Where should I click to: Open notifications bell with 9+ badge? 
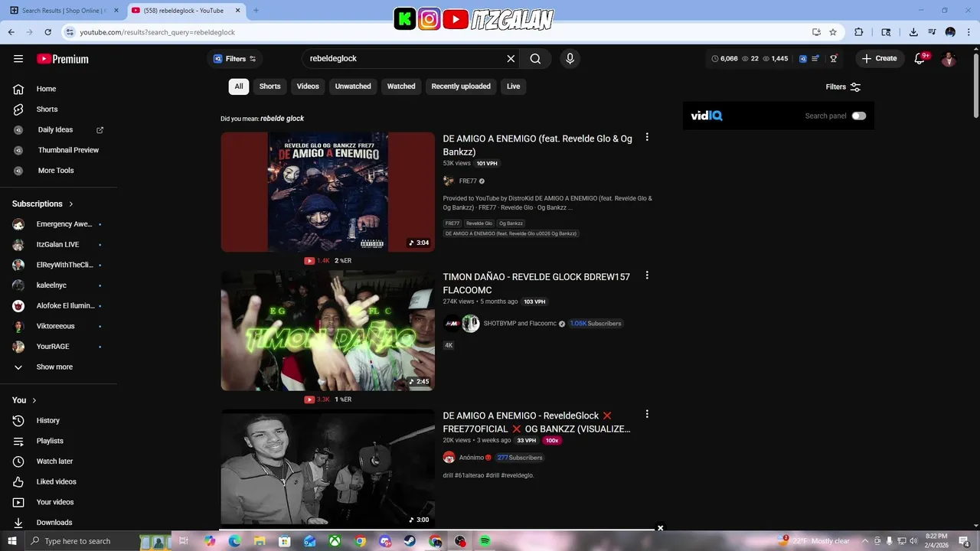tap(920, 58)
